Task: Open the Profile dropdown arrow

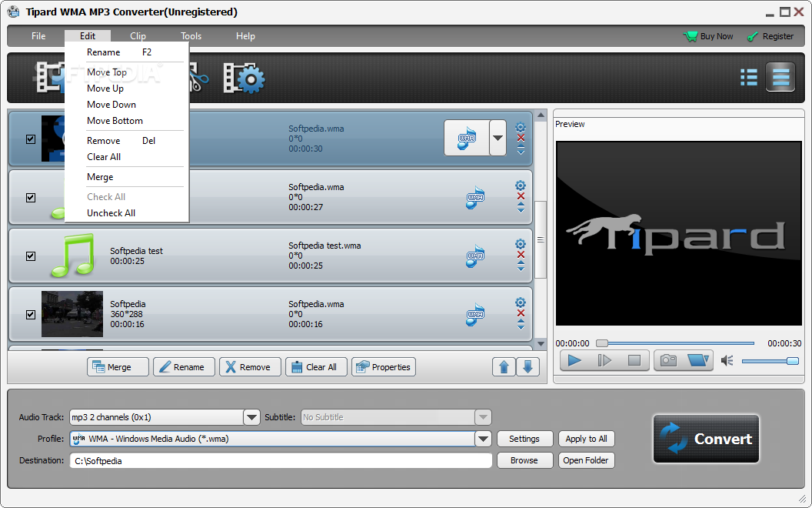Action: pos(483,439)
